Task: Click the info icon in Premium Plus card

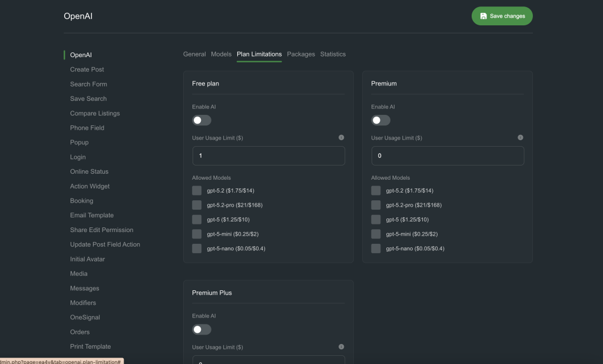Action: click(x=341, y=347)
